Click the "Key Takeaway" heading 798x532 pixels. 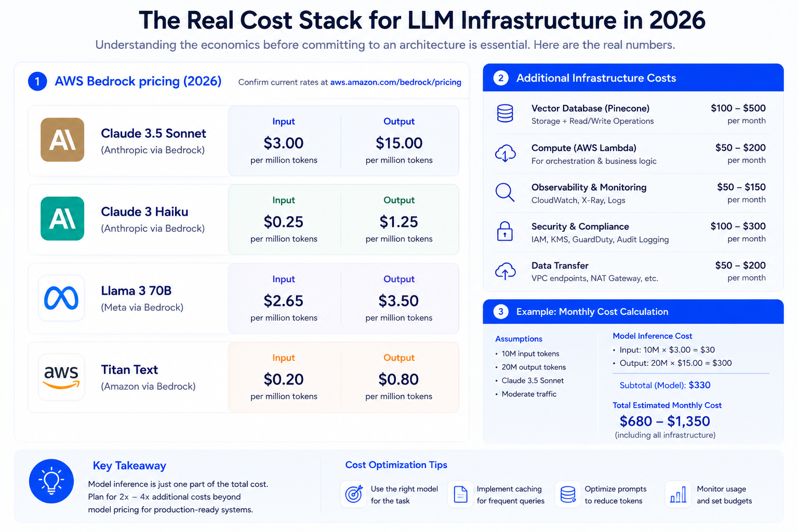[x=129, y=465]
